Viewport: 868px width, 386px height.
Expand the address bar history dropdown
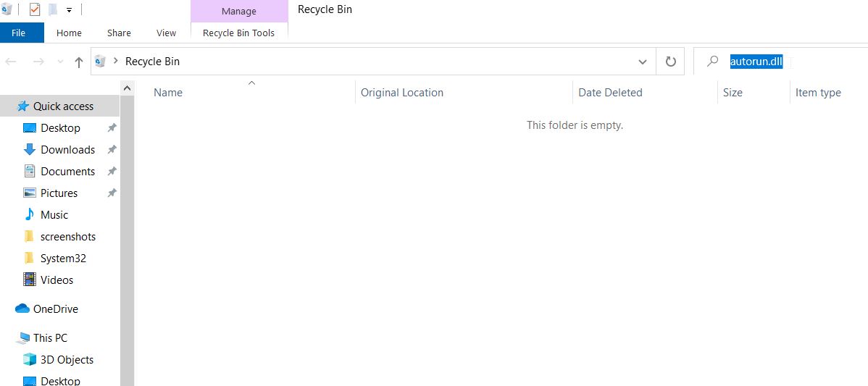642,62
